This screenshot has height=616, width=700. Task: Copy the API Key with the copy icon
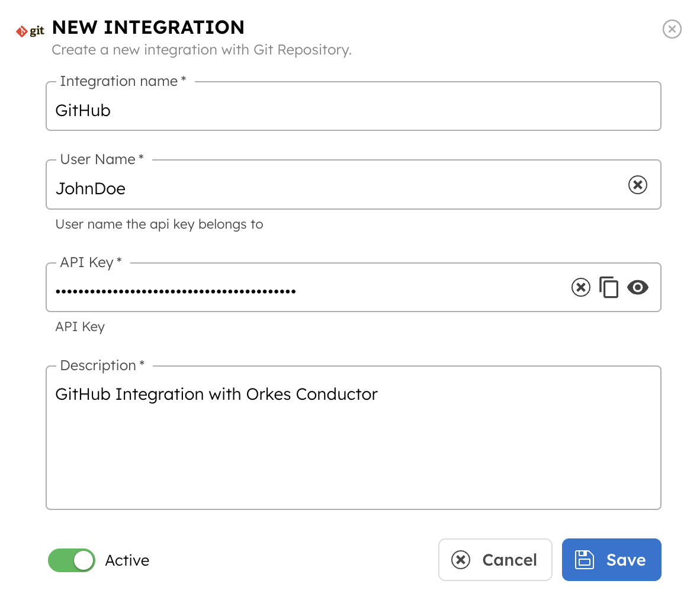click(609, 287)
